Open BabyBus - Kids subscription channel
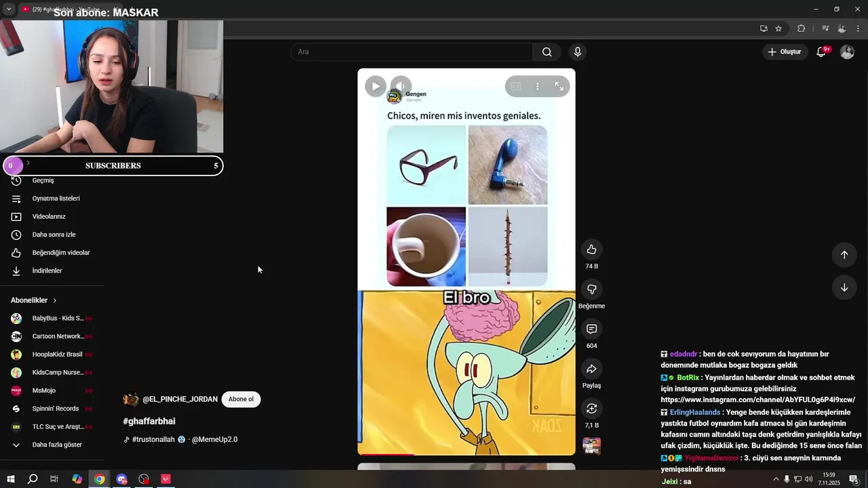 pos(52,318)
